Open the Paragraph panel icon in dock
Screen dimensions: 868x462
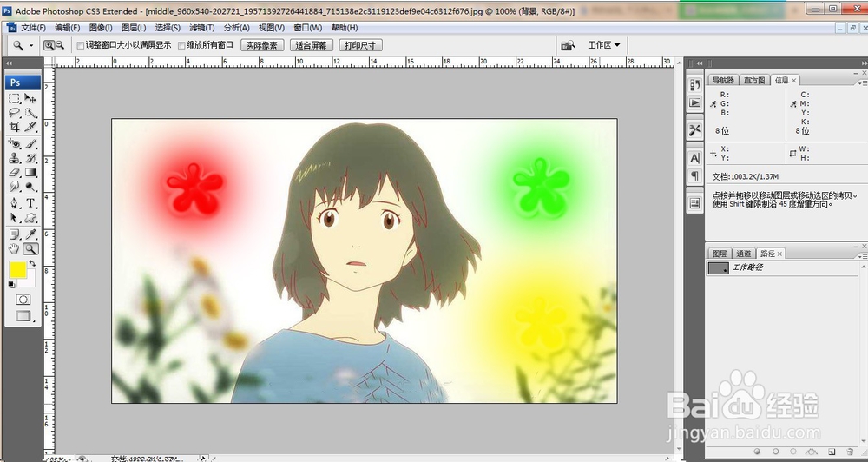pos(694,176)
